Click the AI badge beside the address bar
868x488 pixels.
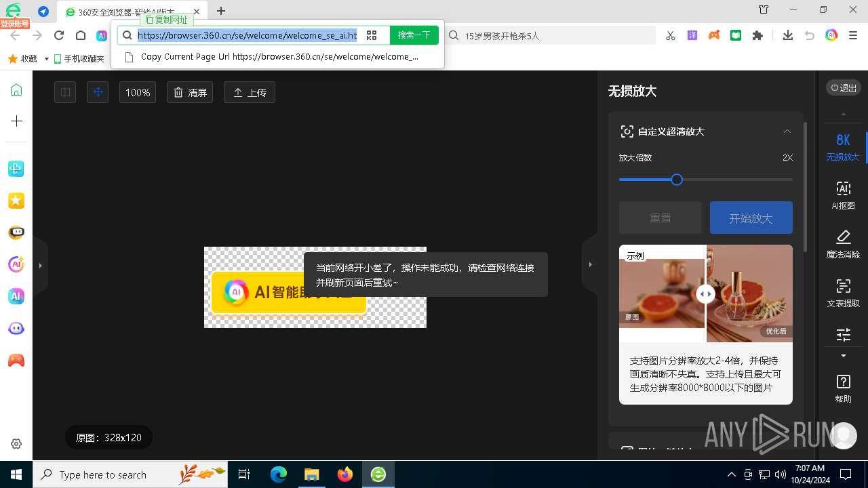click(101, 36)
